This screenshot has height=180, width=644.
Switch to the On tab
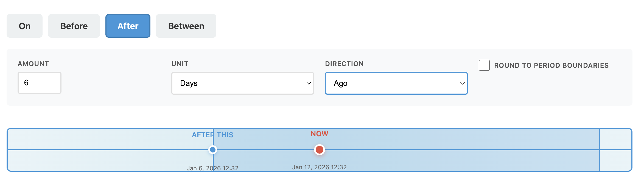click(24, 26)
